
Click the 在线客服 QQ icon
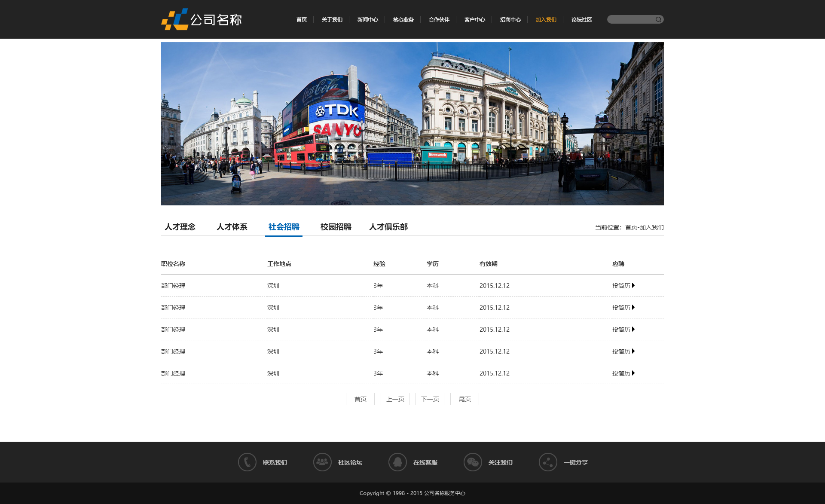[397, 462]
